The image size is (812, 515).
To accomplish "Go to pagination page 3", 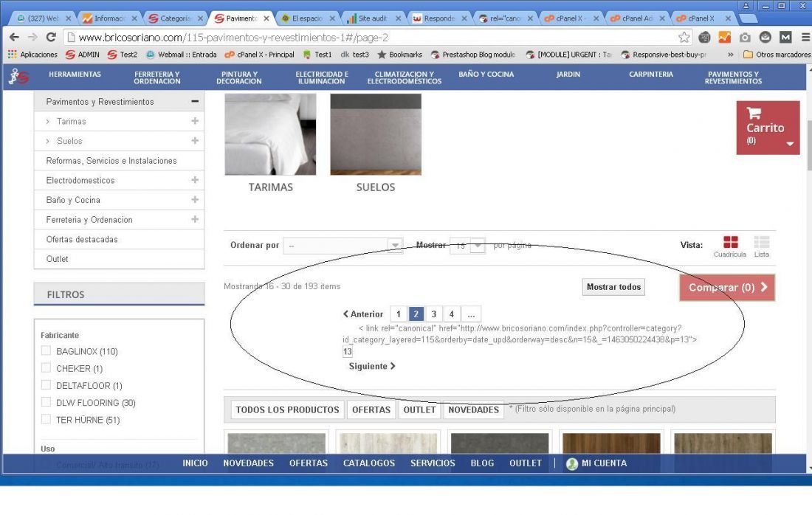I will coord(434,314).
